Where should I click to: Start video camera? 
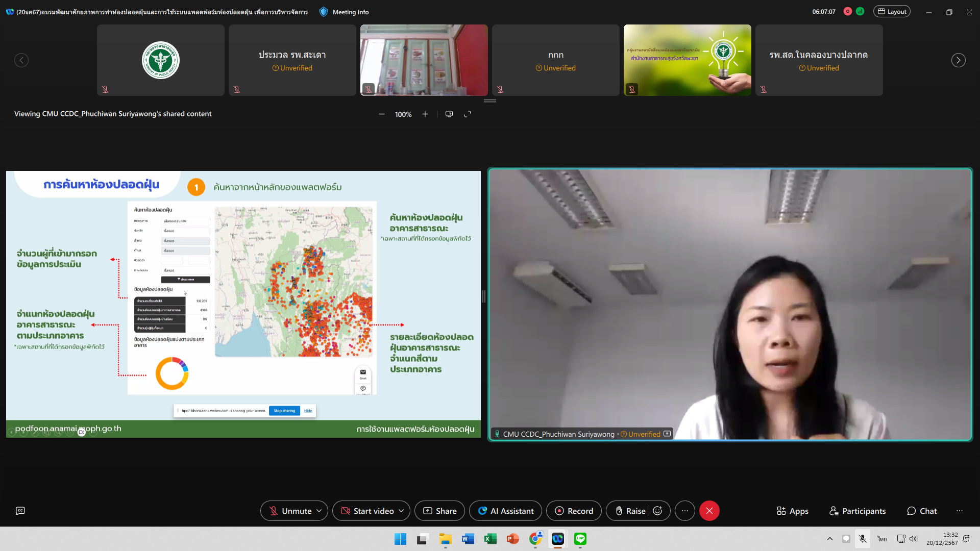point(367,511)
